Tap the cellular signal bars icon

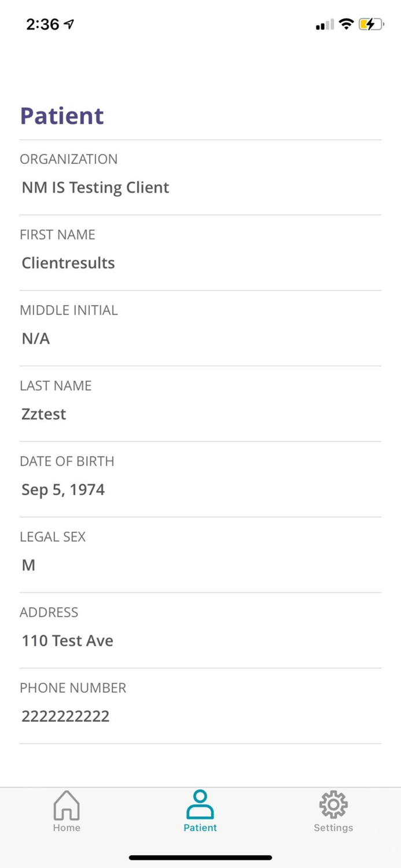click(323, 24)
